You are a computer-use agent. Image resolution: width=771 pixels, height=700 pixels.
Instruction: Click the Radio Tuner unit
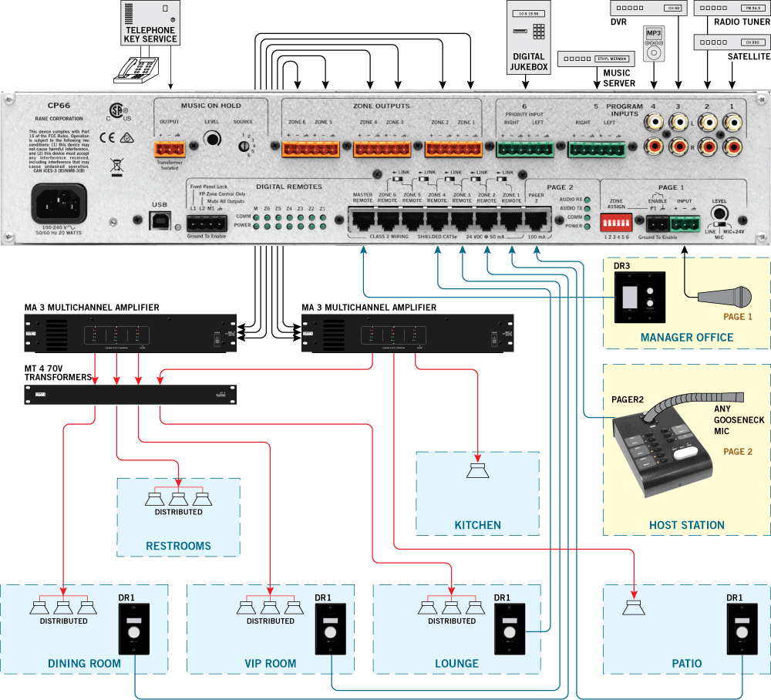[732, 8]
